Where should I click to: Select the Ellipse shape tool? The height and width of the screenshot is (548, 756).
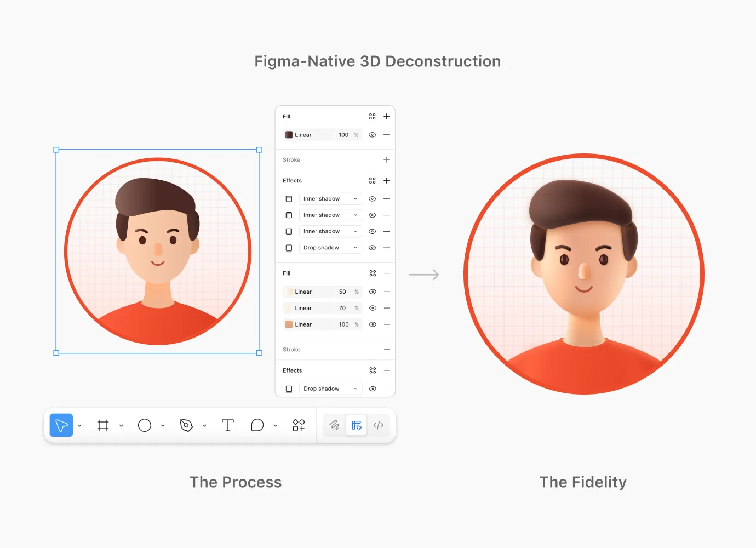[145, 425]
